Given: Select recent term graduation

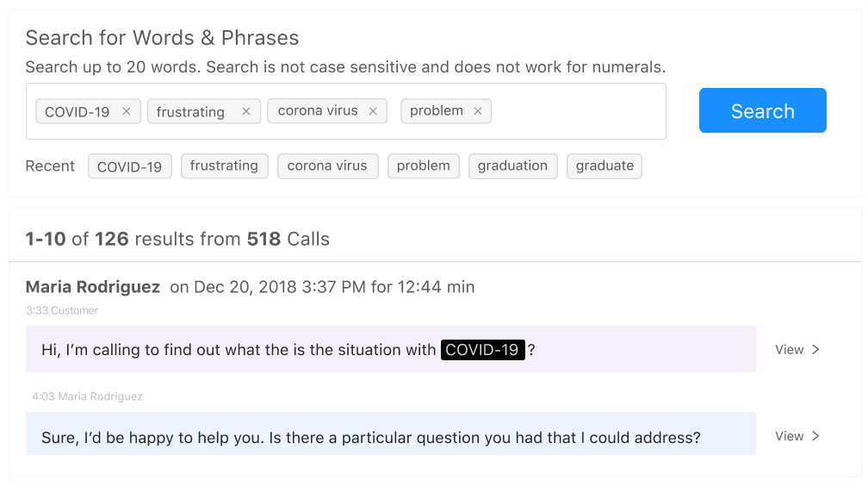Looking at the screenshot, I should (512, 166).
